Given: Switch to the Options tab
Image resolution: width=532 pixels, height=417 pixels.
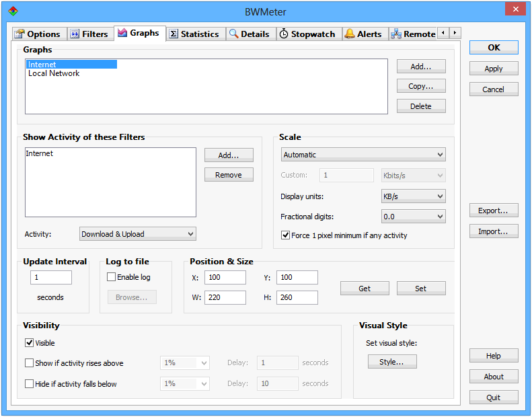Looking at the screenshot, I should [x=40, y=34].
